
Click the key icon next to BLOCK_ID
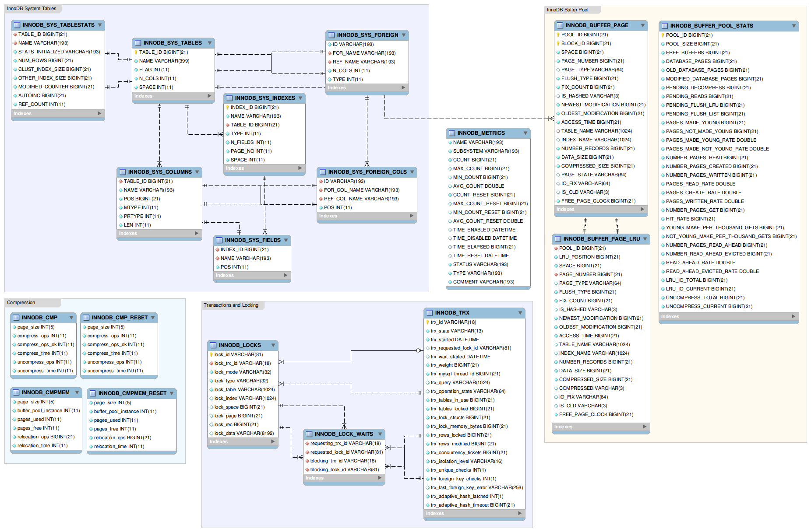tap(558, 44)
